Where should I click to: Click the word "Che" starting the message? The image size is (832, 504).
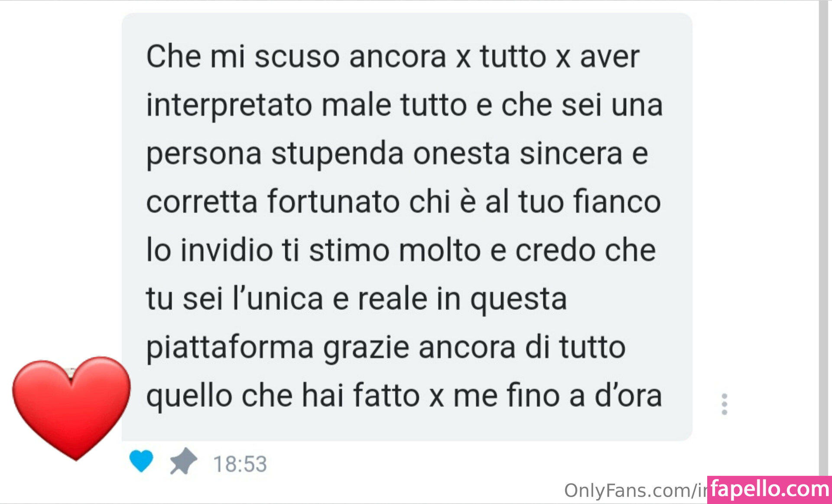tap(173, 56)
